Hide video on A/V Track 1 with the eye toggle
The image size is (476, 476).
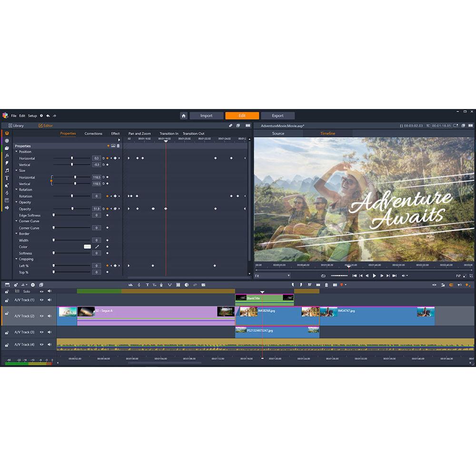(x=40, y=300)
